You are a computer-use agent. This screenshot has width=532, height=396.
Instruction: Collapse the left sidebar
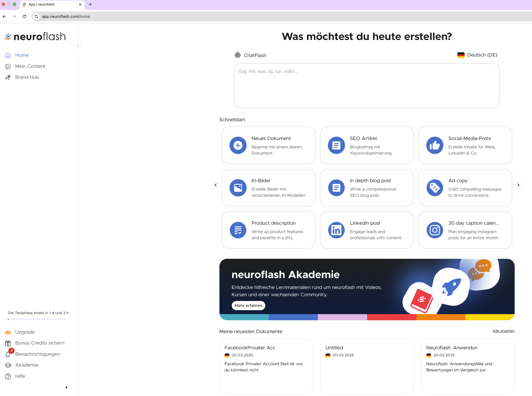pyautogui.click(x=78, y=46)
